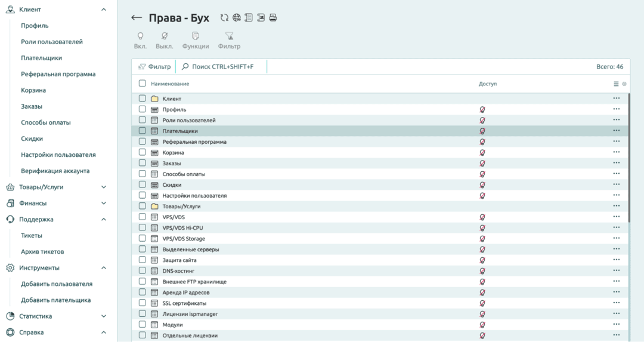Click the Фильтр funnel icon in toolbar
Screen dimensions: 644x342
coord(229,36)
